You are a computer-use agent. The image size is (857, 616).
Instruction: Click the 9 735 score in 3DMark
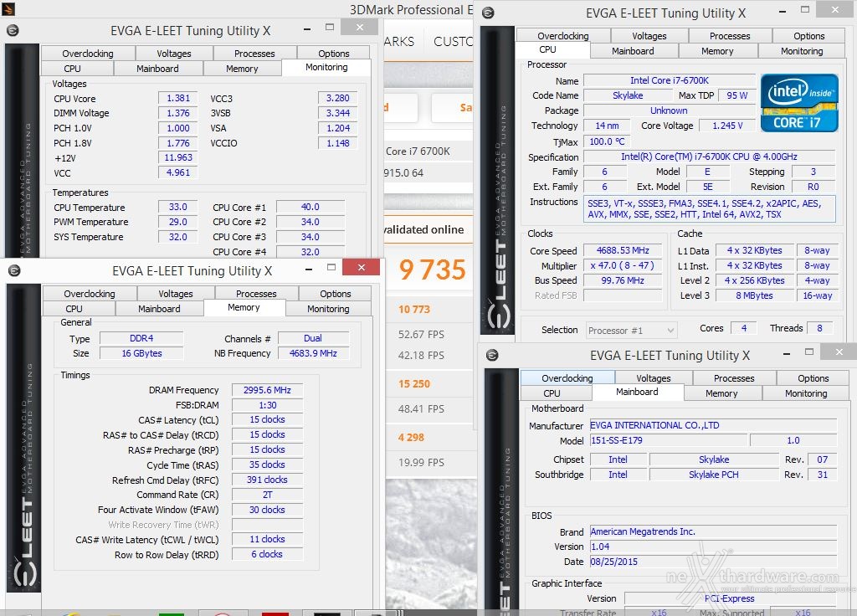click(x=432, y=269)
